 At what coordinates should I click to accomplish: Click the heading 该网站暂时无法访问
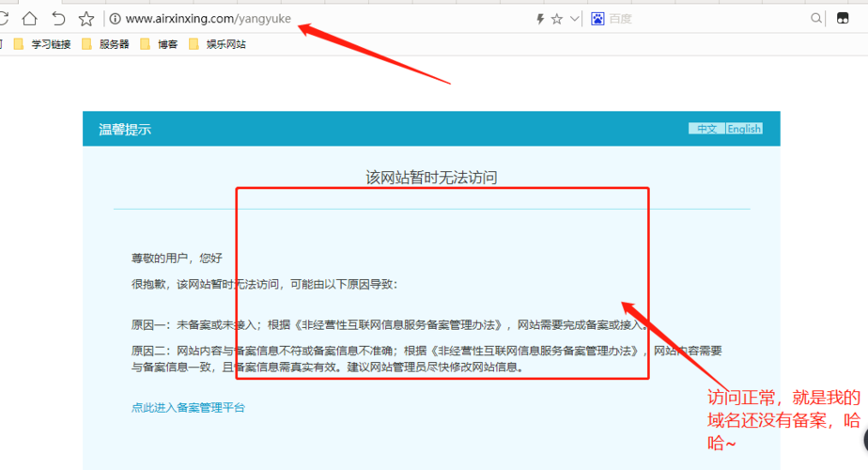[431, 178]
